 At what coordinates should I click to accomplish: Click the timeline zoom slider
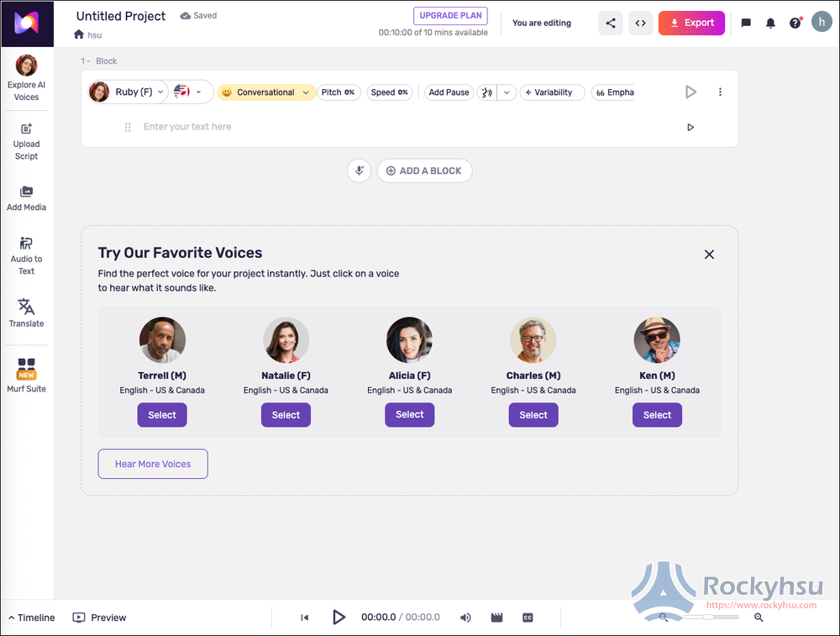(711, 618)
